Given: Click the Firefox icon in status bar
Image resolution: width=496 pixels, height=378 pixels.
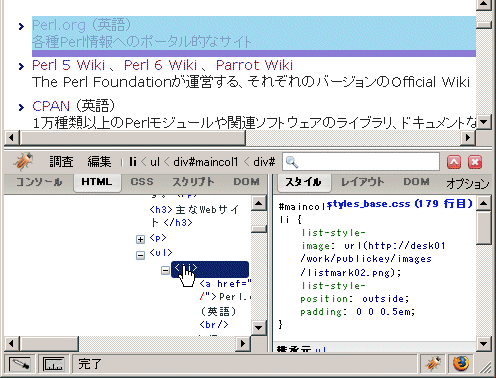Looking at the screenshot, I should coord(461,363).
